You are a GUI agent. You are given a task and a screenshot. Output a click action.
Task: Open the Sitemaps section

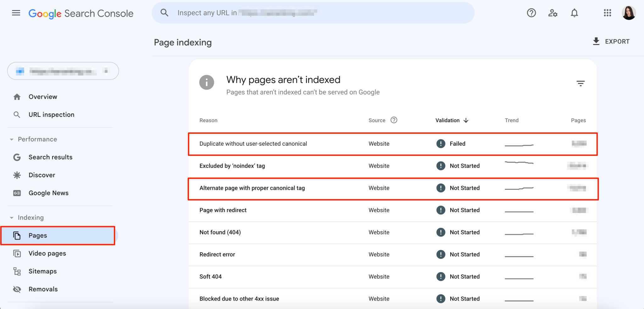(x=42, y=271)
